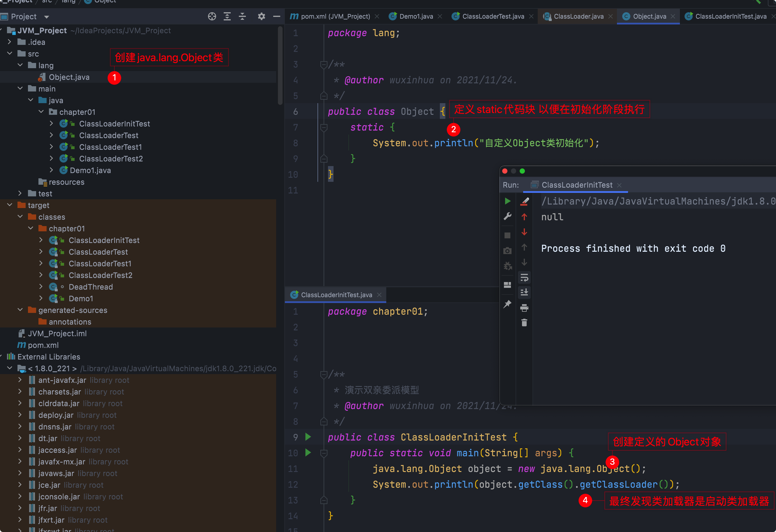Click the Stop process square icon
Viewport: 776px width, 532px height.
point(507,235)
